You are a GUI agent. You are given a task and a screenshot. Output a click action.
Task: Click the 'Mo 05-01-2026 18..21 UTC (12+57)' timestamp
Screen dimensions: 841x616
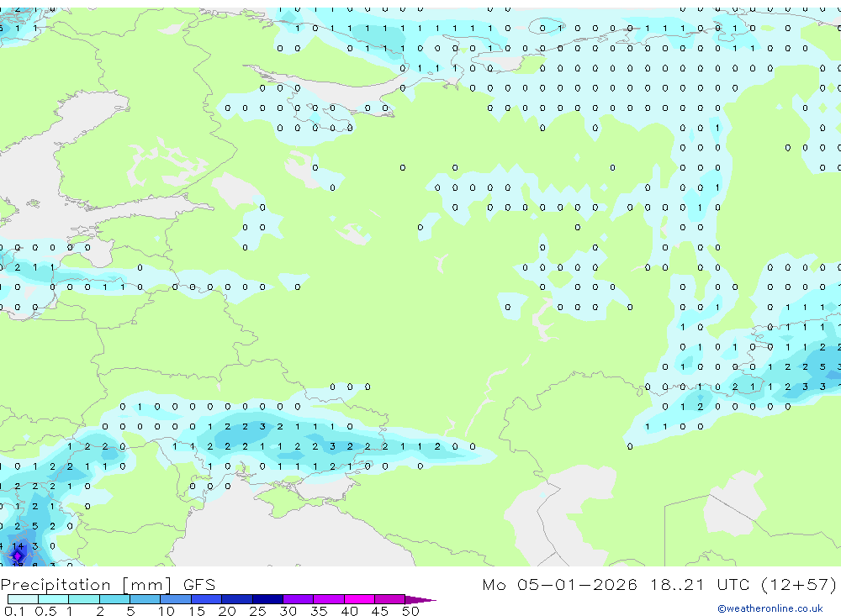pos(659,584)
